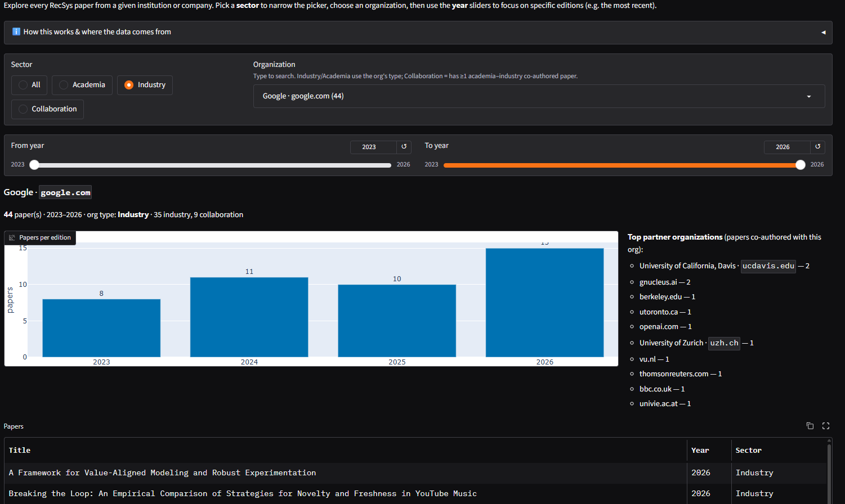Open the Papers table in fullscreen

(826, 426)
